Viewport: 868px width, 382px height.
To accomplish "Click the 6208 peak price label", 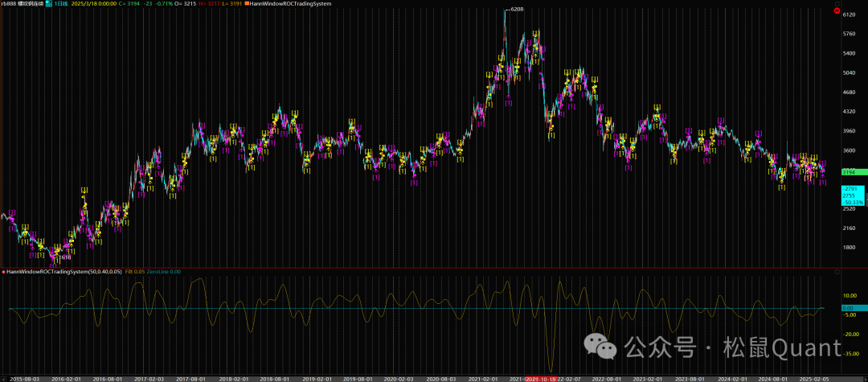I will tap(517, 10).
